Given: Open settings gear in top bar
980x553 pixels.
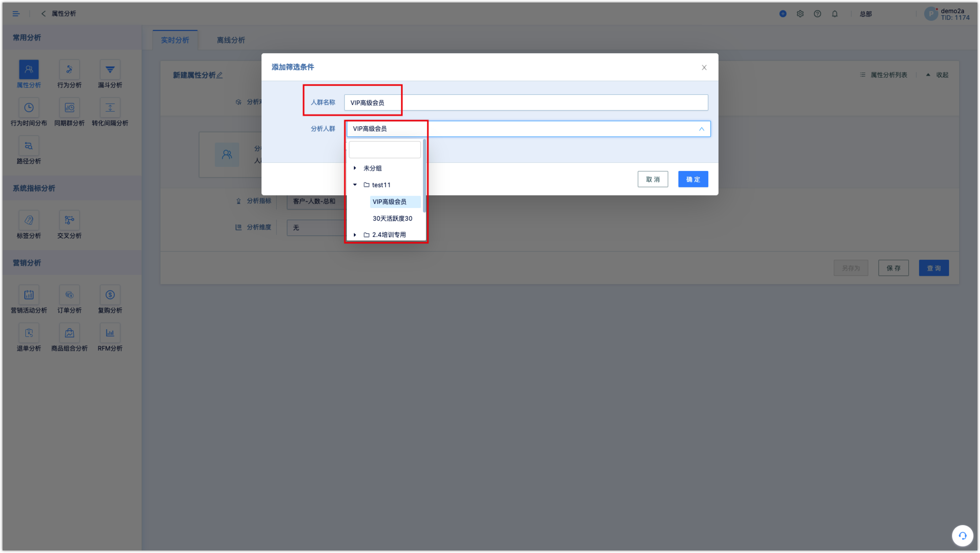Looking at the screenshot, I should tap(800, 14).
